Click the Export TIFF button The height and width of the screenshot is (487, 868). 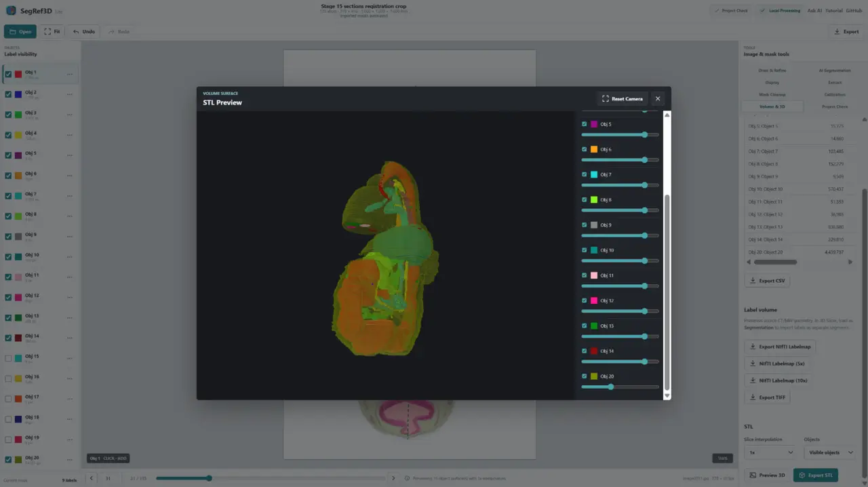[767, 397]
